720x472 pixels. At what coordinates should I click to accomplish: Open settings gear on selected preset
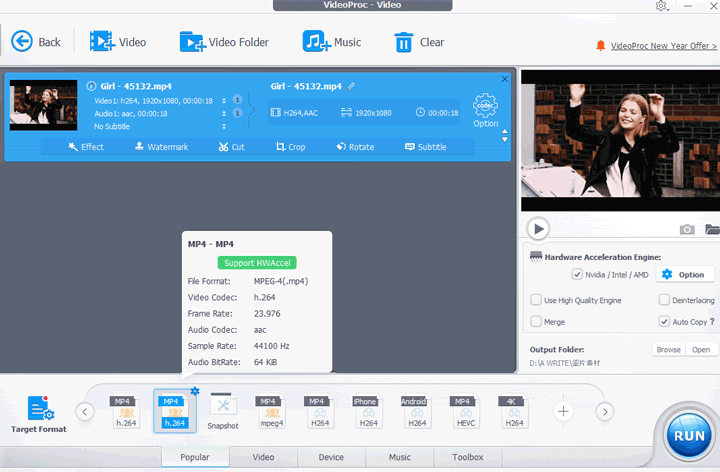point(195,391)
